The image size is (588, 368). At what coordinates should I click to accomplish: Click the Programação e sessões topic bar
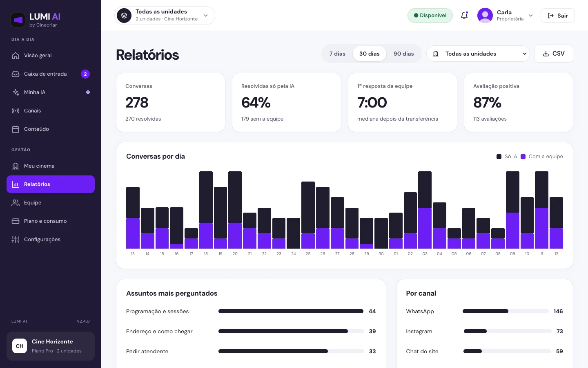tap(291, 311)
